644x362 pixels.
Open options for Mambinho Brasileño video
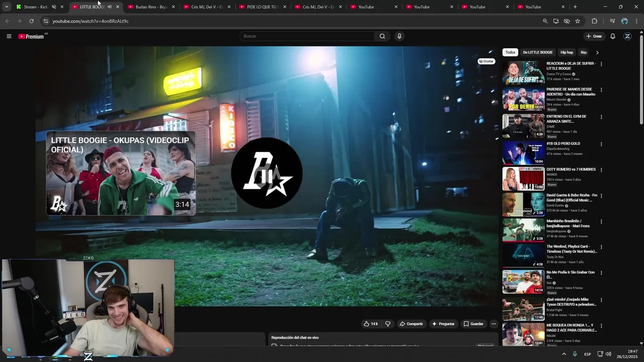601,222
